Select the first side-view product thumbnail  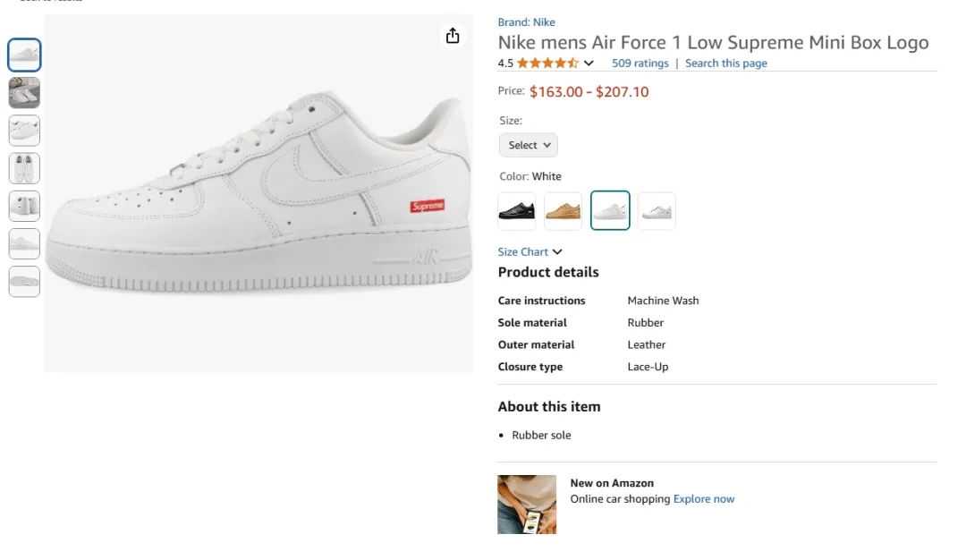pyautogui.click(x=24, y=55)
